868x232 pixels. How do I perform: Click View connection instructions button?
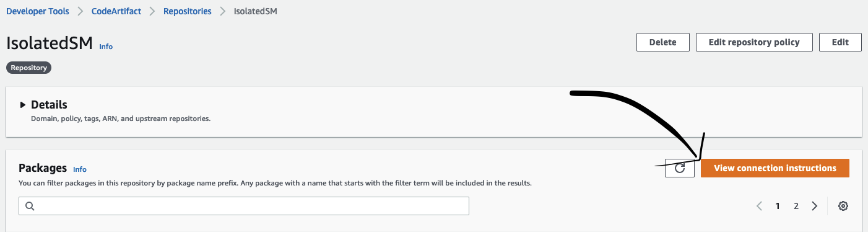click(775, 168)
